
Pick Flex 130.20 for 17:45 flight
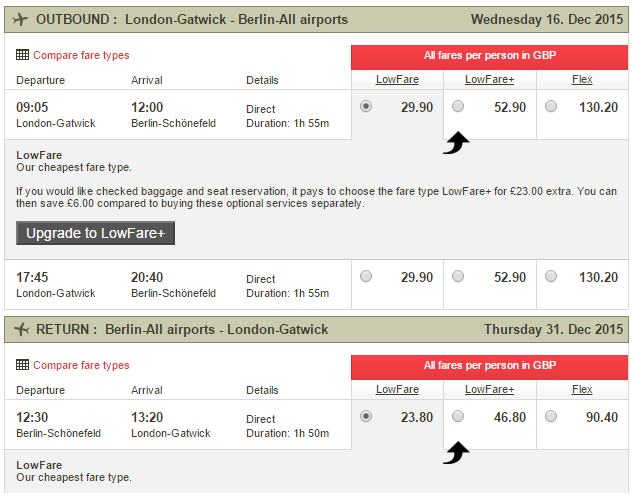click(x=551, y=276)
